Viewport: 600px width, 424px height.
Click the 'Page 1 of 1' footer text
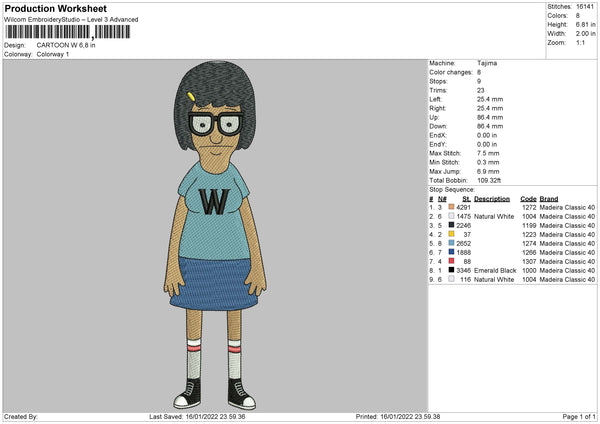tap(579, 416)
